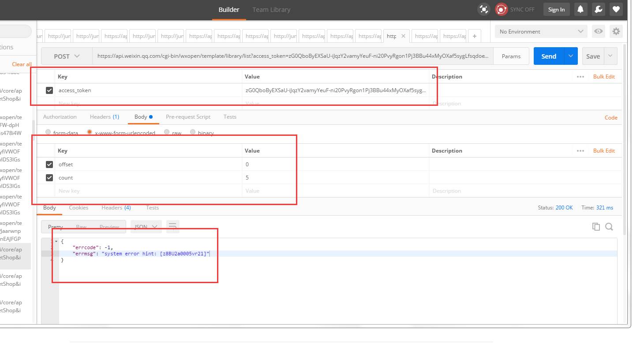Click the blue Send button
Screen dimensions: 644x344
click(548, 56)
